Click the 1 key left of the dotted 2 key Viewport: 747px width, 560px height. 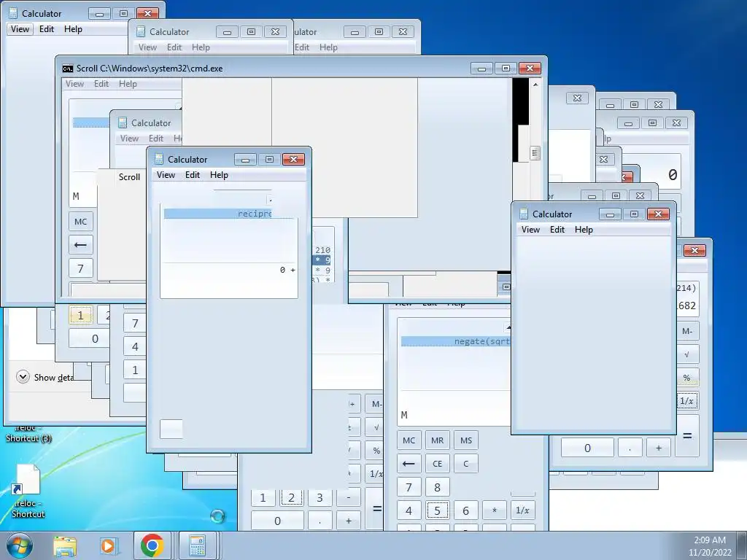(x=263, y=497)
